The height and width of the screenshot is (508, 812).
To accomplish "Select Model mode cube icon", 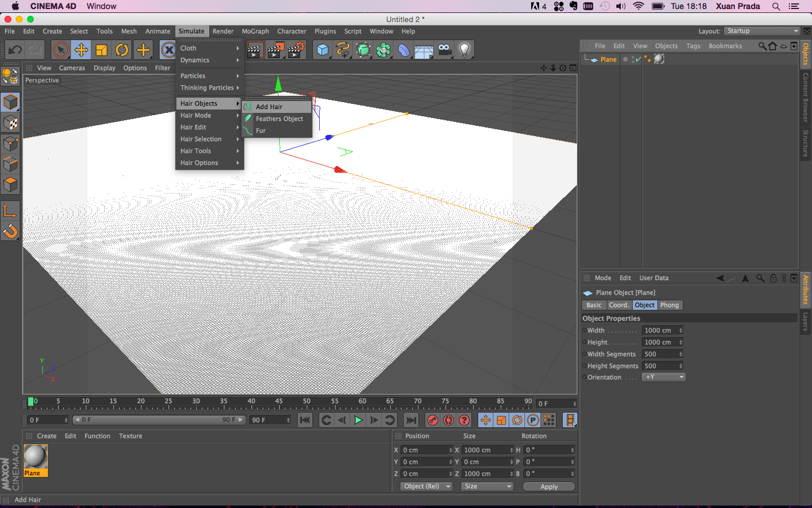I will pyautogui.click(x=10, y=102).
